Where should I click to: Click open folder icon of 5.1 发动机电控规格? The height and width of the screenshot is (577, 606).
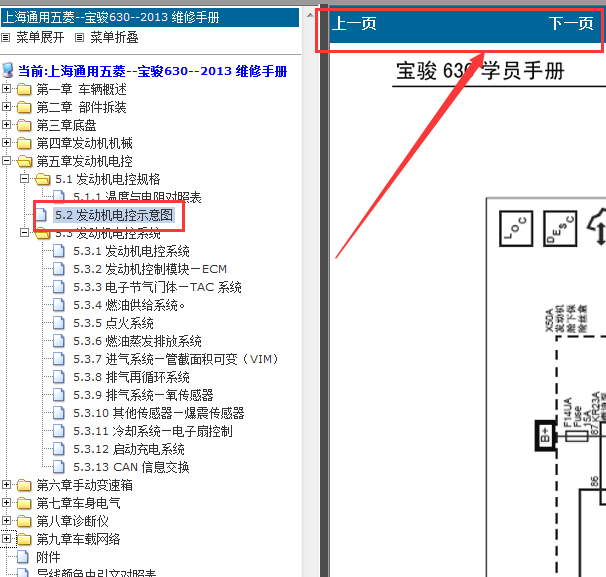(x=43, y=179)
